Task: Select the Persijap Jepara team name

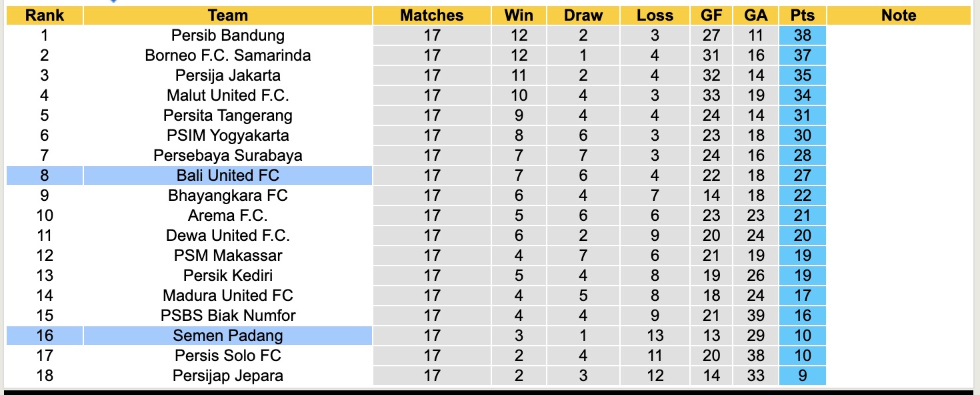Action: (227, 376)
